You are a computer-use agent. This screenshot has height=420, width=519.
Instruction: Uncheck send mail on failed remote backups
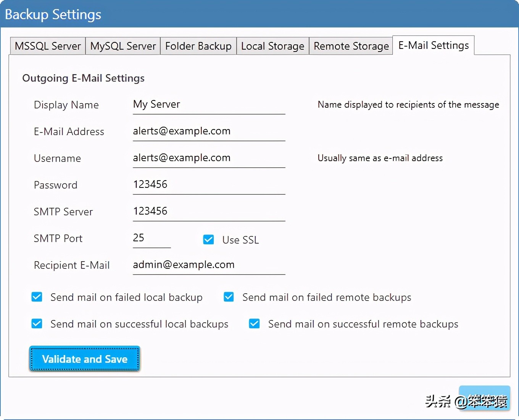pyautogui.click(x=228, y=297)
